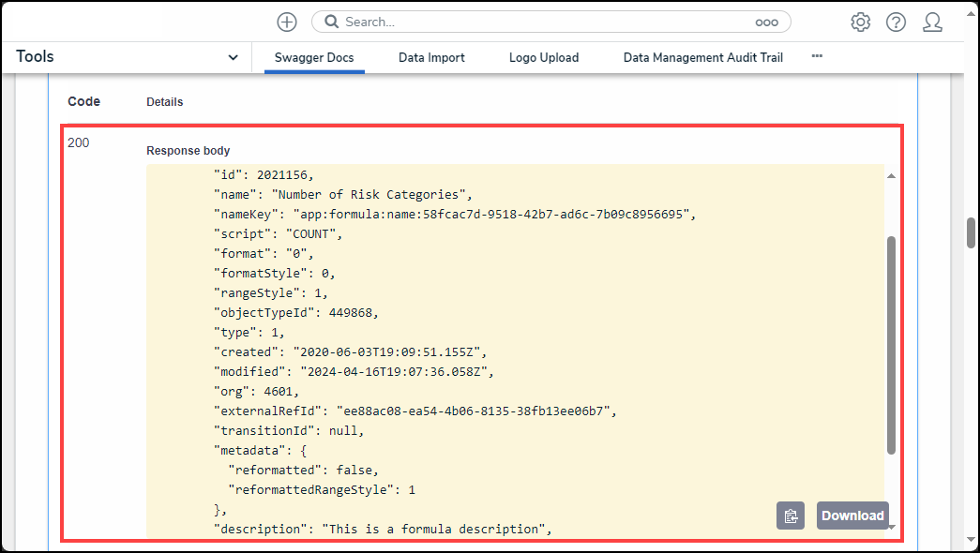Expand the Tools dropdown chevron
Image resolution: width=980 pixels, height=553 pixels.
(234, 58)
